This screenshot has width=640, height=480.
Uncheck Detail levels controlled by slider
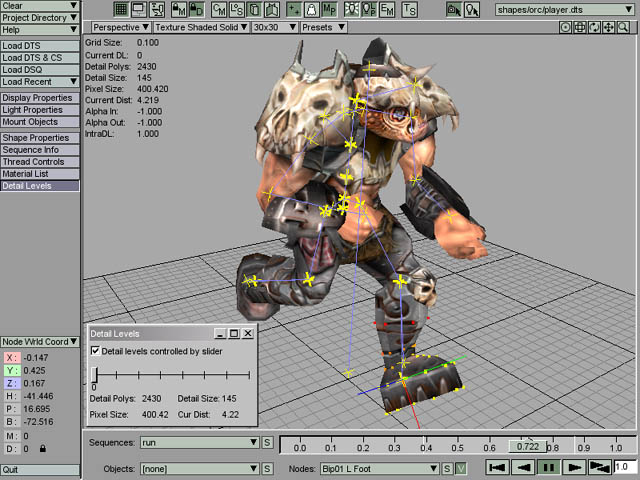pos(95,351)
